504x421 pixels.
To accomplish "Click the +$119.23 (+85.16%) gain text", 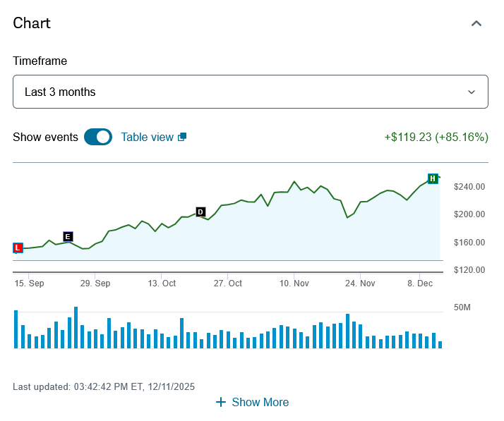I will pyautogui.click(x=436, y=137).
